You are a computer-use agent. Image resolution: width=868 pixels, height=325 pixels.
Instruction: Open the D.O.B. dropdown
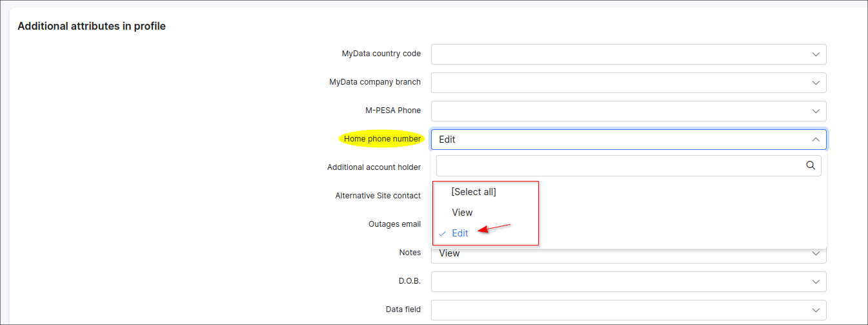pyautogui.click(x=629, y=282)
